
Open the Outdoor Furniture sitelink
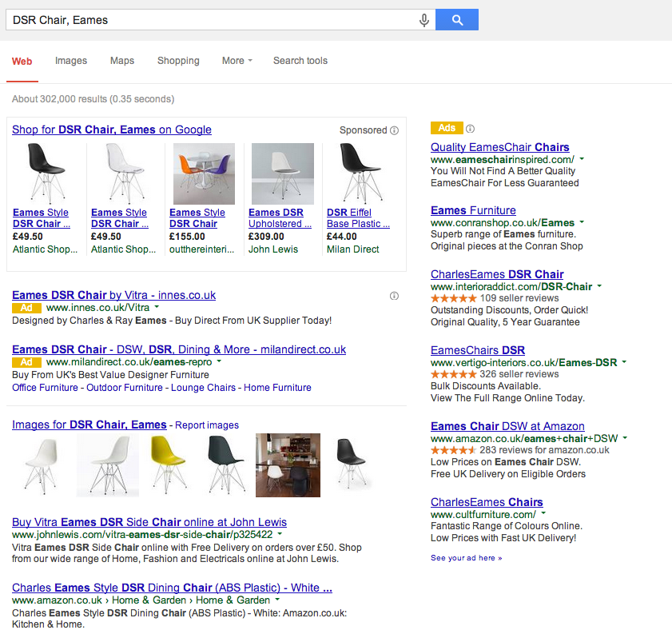125,388
